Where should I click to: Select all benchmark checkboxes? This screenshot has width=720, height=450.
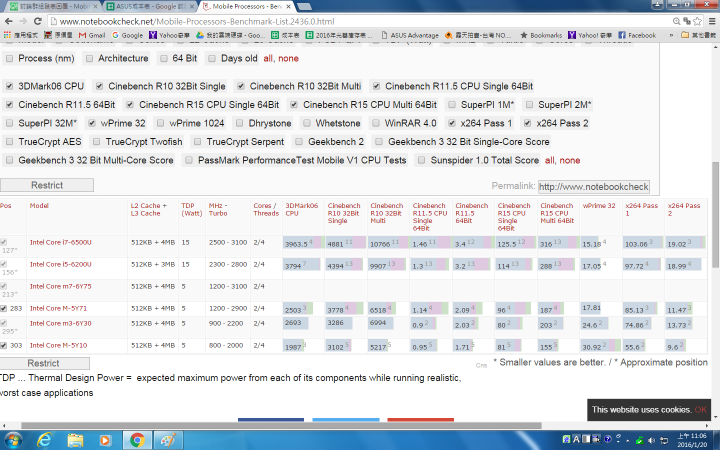pyautogui.click(x=549, y=160)
